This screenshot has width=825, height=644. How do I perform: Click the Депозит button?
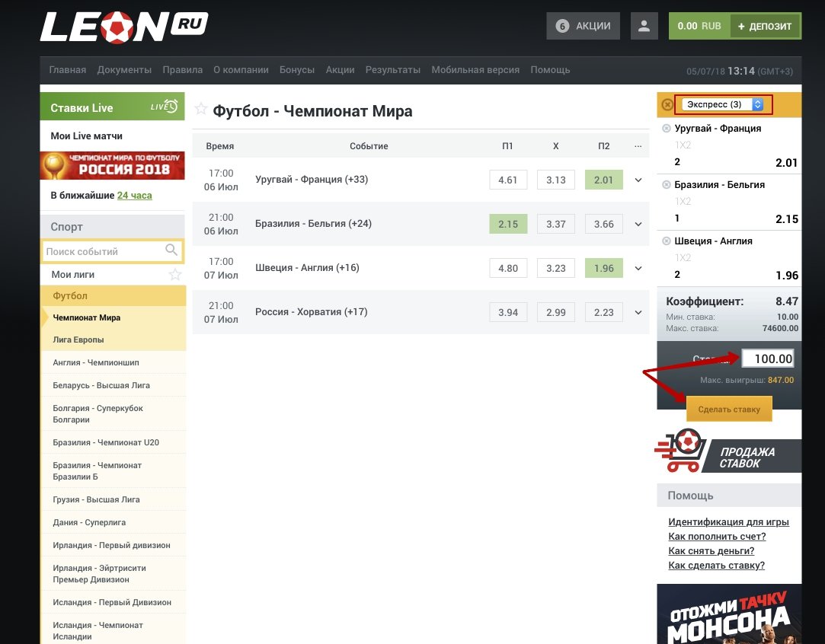tap(765, 27)
